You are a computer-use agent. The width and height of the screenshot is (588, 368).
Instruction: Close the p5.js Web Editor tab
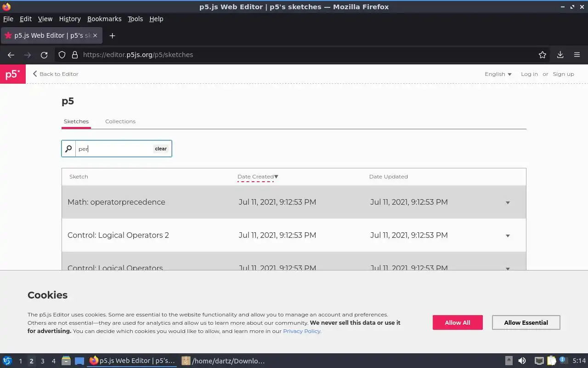click(x=95, y=35)
